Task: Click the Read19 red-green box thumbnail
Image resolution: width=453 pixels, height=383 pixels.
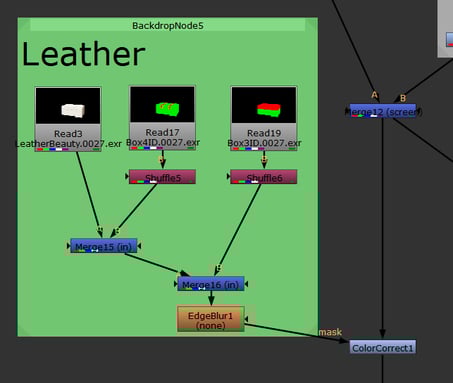Action: [x=264, y=105]
